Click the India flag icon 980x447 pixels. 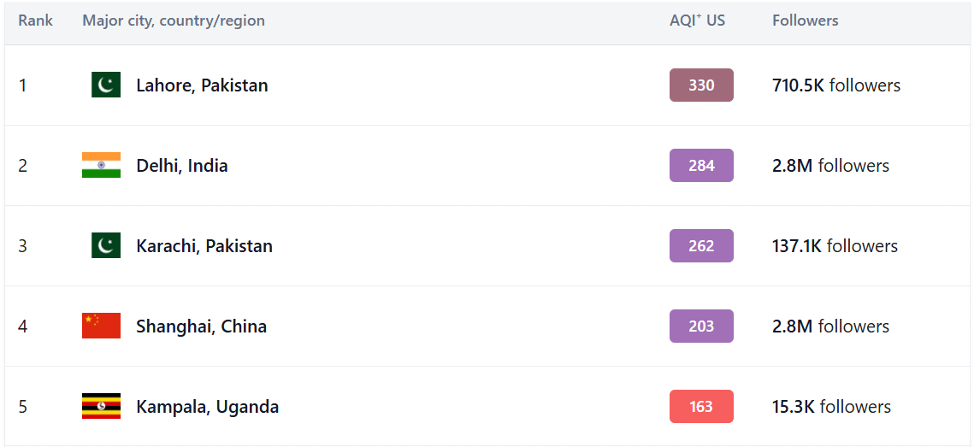pyautogui.click(x=101, y=166)
